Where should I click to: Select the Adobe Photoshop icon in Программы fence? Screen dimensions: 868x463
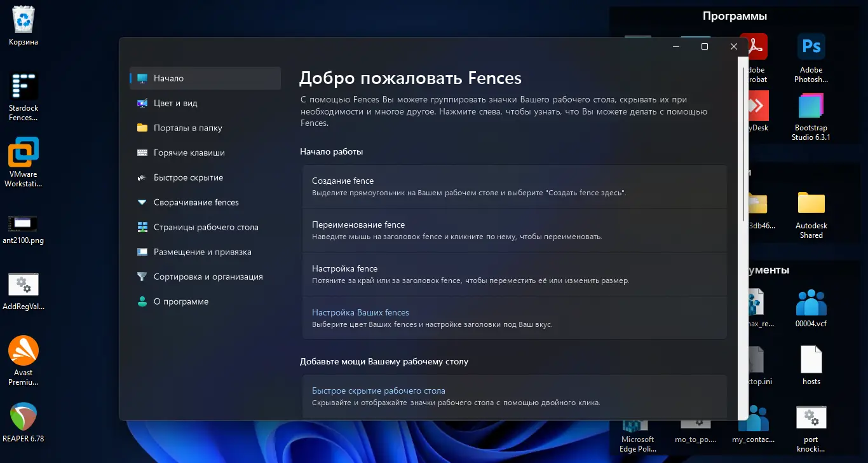point(811,59)
